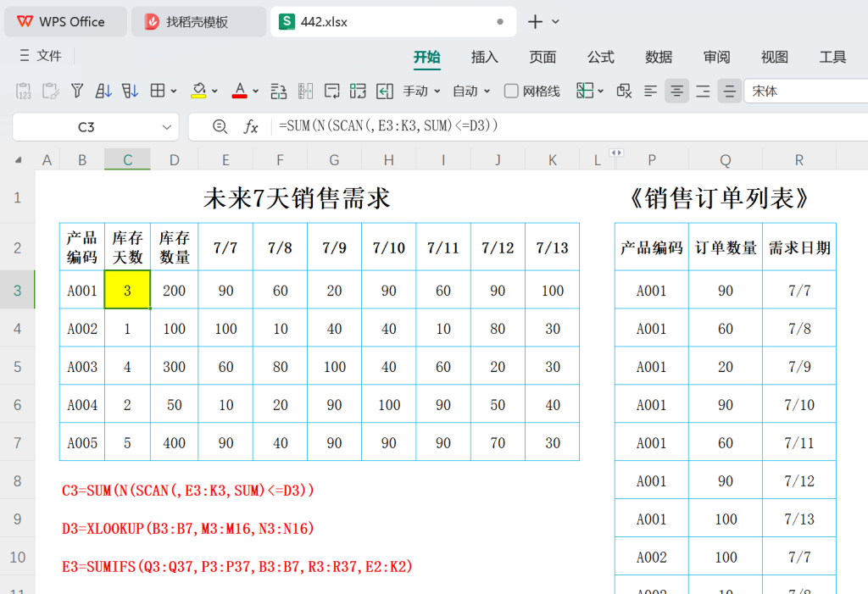868x594 pixels.
Task: Open the 页面 ribbon tab
Action: click(x=542, y=57)
